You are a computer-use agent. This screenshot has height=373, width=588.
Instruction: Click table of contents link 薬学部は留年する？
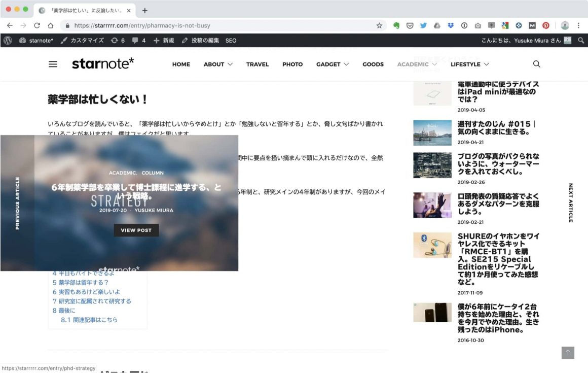point(81,283)
